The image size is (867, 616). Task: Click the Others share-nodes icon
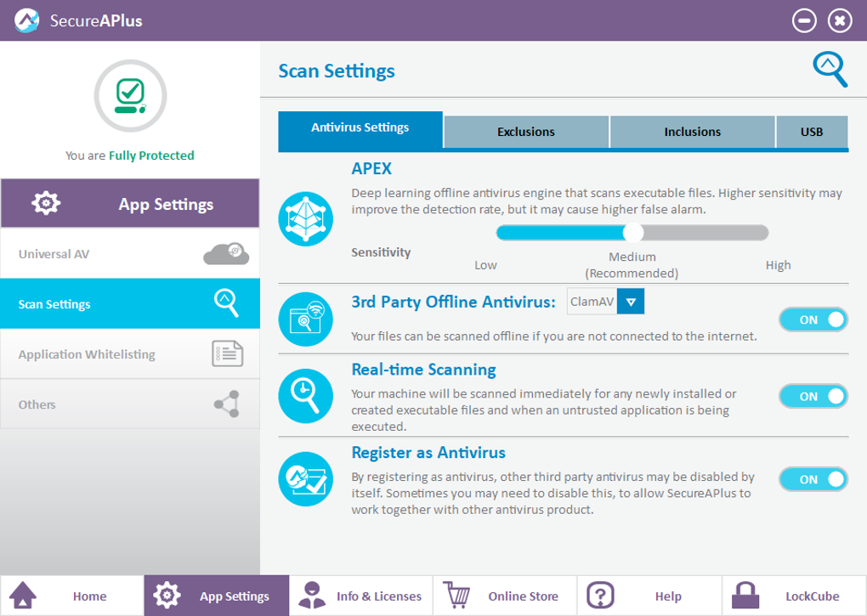tap(227, 404)
